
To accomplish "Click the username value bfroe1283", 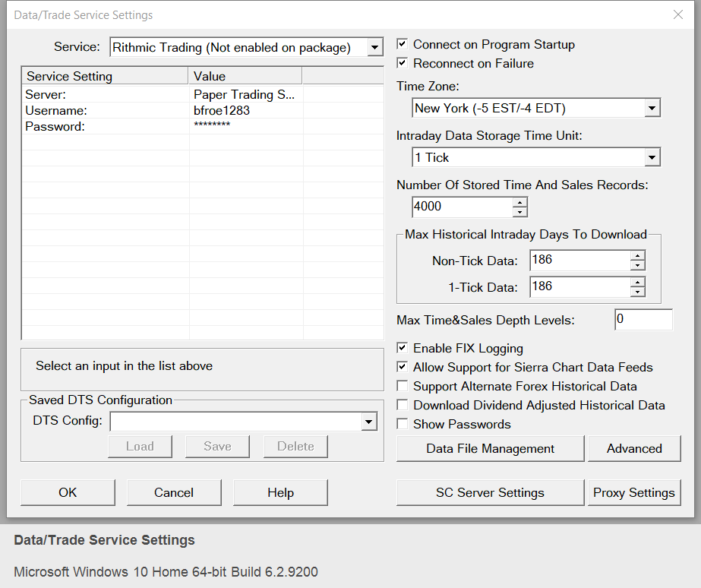I will click(x=222, y=110).
